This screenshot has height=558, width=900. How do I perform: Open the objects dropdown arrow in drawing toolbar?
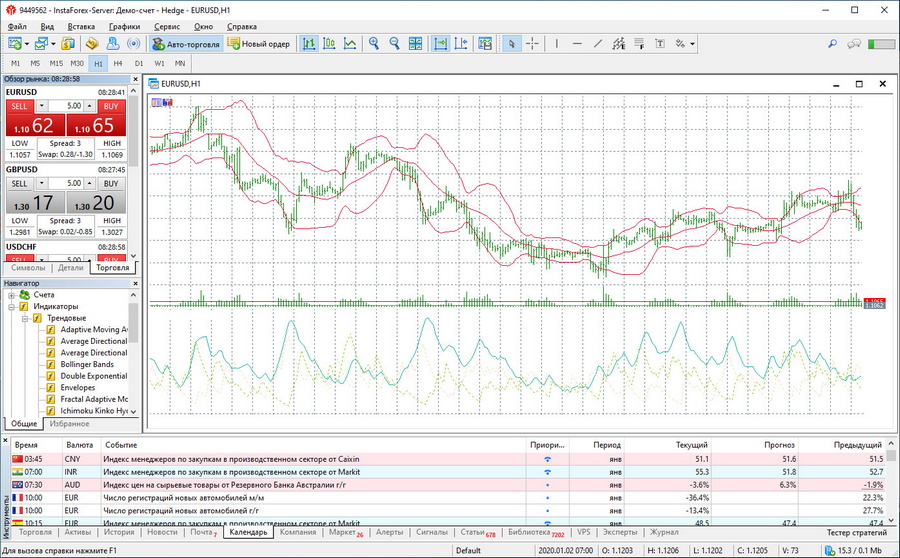point(692,44)
